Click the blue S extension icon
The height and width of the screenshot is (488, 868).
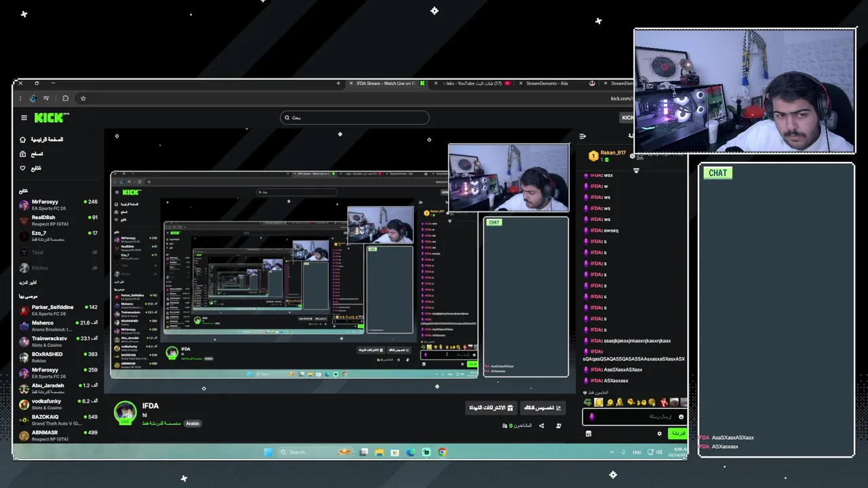[33, 98]
